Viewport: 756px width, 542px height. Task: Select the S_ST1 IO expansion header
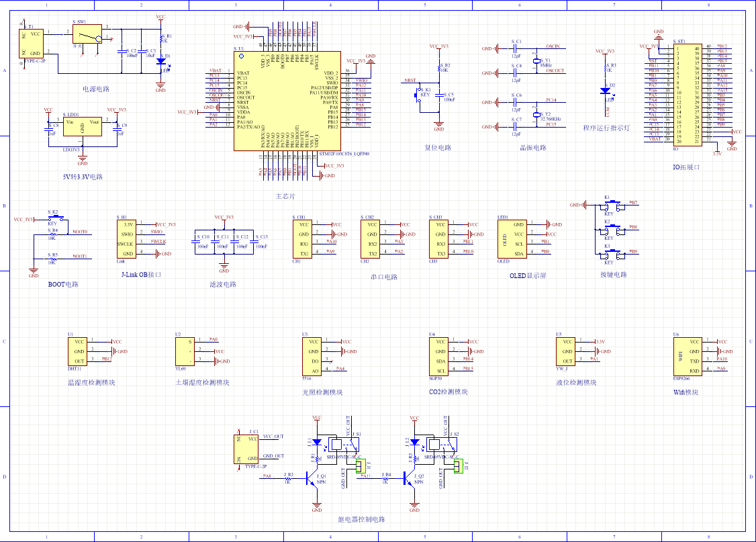688,95
